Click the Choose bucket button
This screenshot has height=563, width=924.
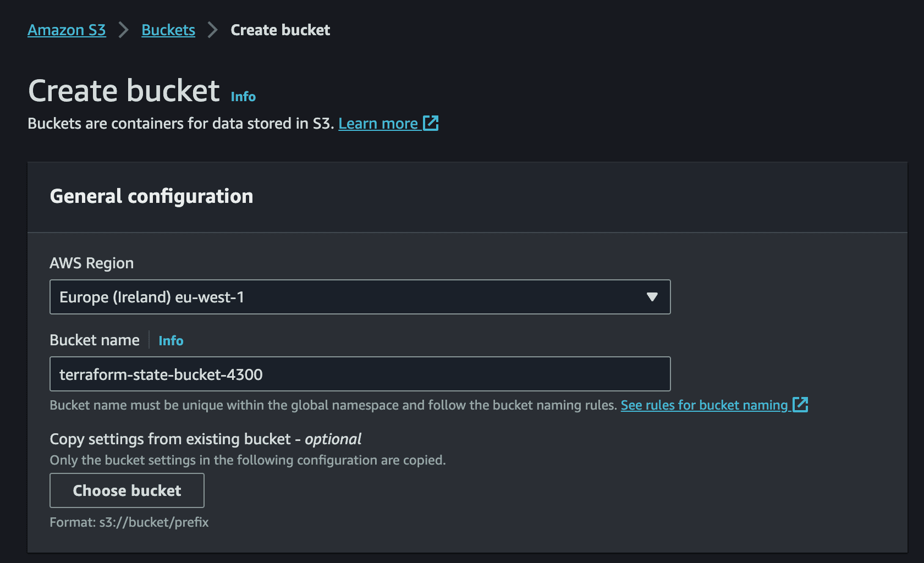coord(127,490)
